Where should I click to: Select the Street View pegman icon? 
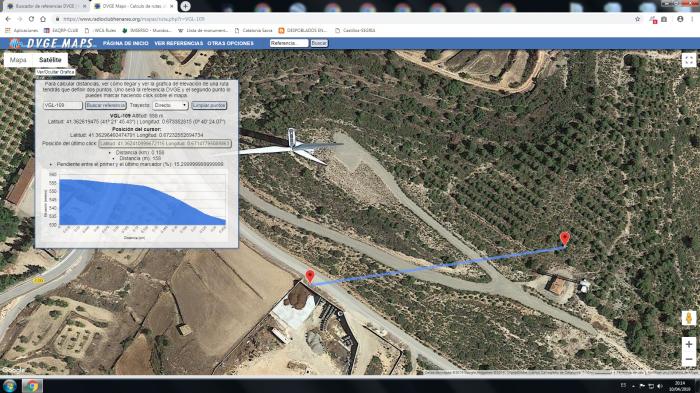pos(689,318)
